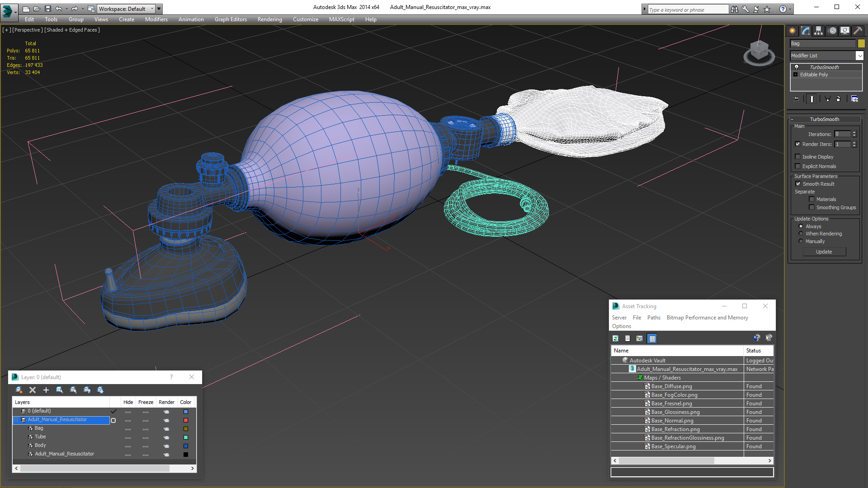Click Configure Modifier Sets icon
This screenshot has width=868, height=488.
854,99
